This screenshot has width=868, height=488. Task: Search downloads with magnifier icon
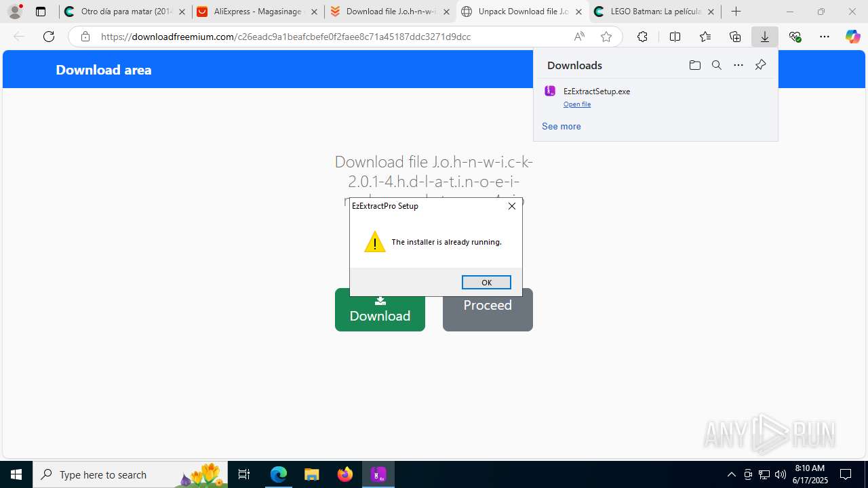[716, 65]
